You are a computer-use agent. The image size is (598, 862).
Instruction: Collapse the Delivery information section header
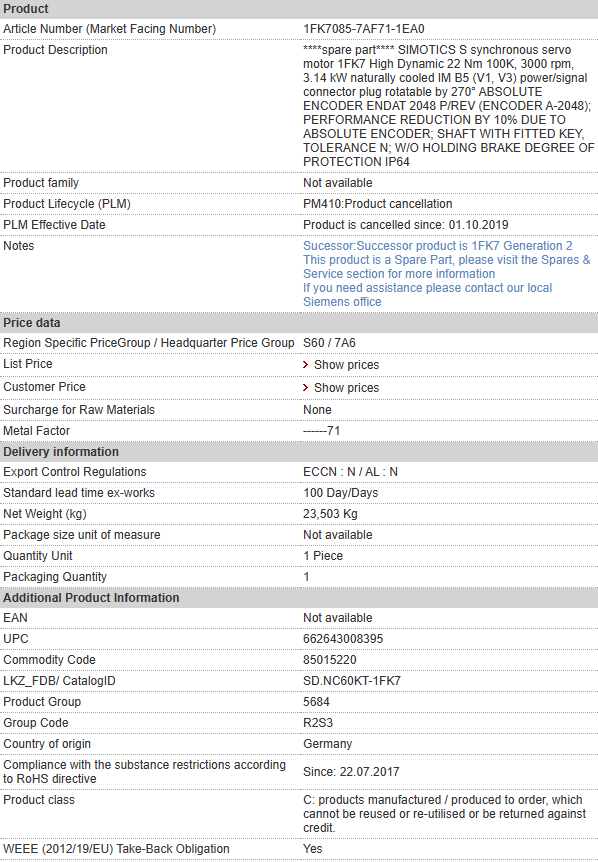tap(299, 452)
